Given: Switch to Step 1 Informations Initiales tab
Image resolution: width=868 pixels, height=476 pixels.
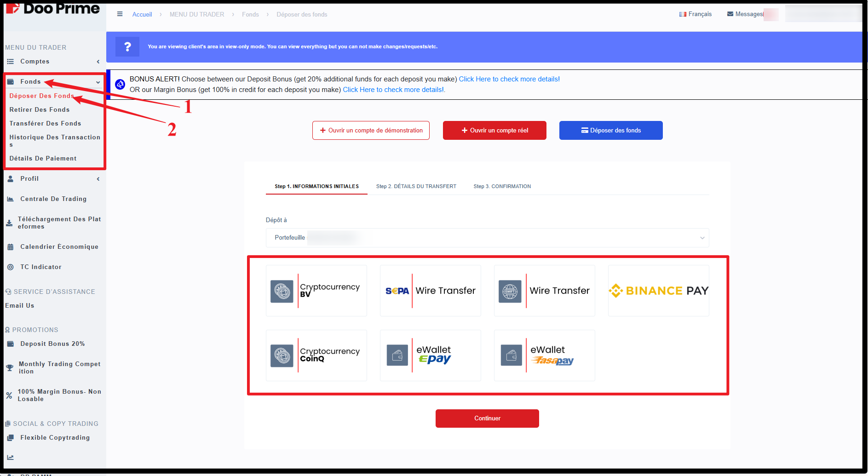Looking at the screenshot, I should 316,186.
